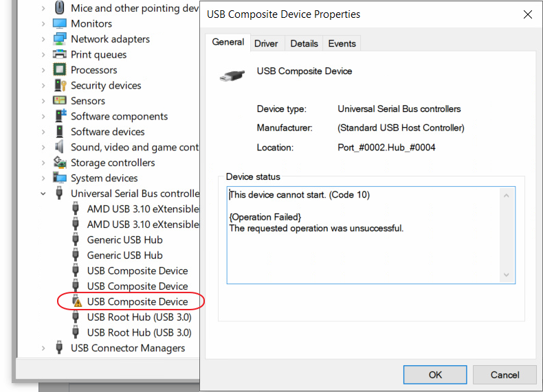The image size is (543, 392).
Task: Click the USB Connector Managers icon
Action: [59, 347]
